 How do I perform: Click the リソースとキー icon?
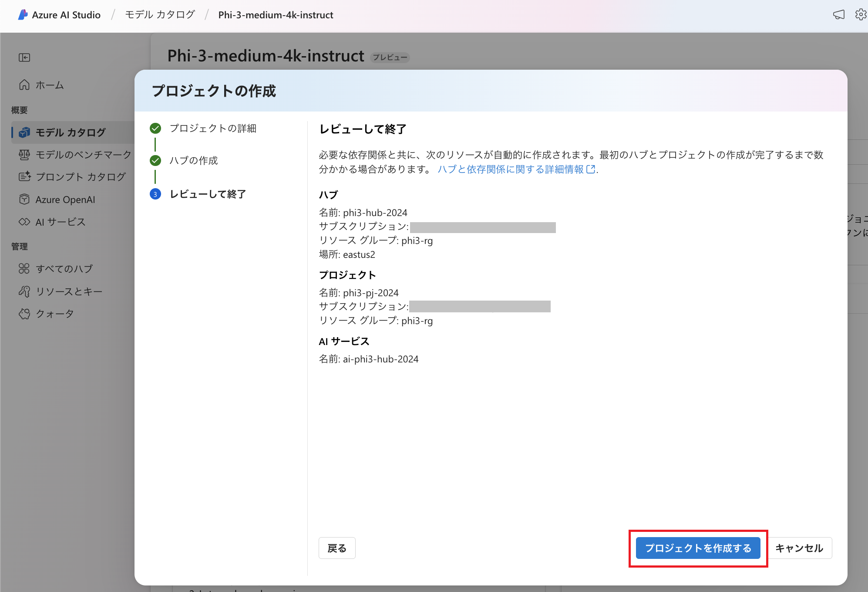click(x=24, y=291)
